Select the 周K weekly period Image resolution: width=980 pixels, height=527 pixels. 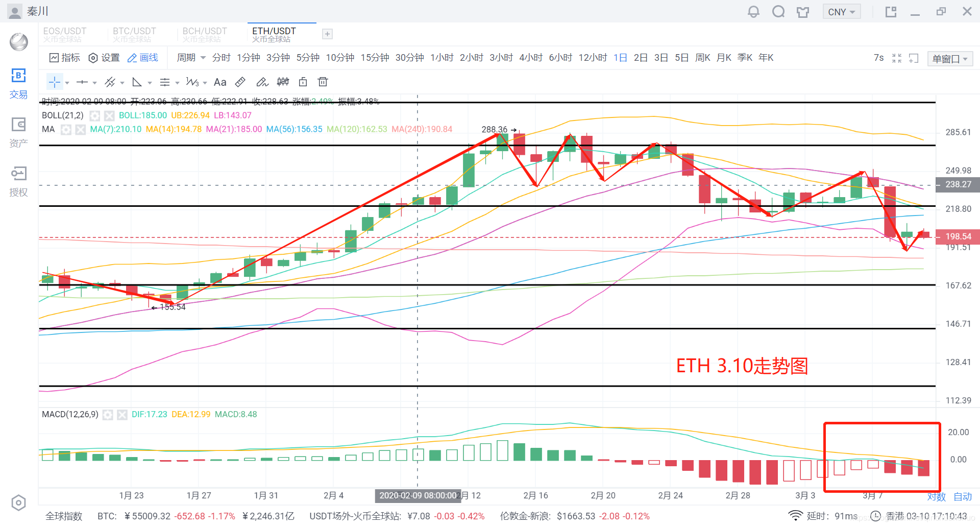pos(703,58)
